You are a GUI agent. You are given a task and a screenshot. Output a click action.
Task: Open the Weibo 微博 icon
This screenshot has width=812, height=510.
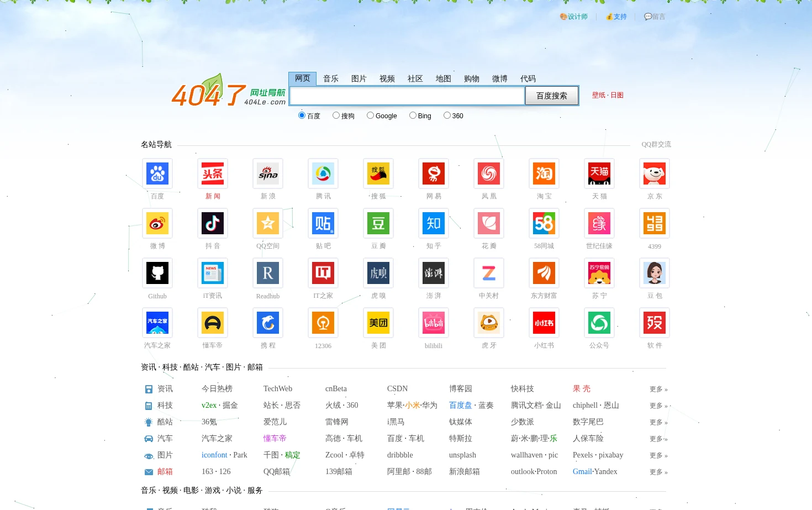[x=157, y=223]
